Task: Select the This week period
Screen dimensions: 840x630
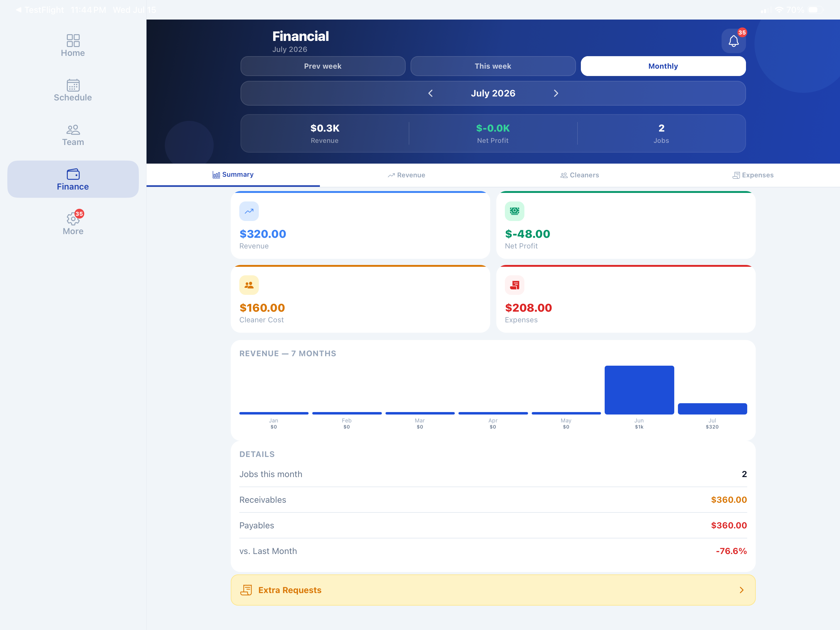Action: (493, 66)
